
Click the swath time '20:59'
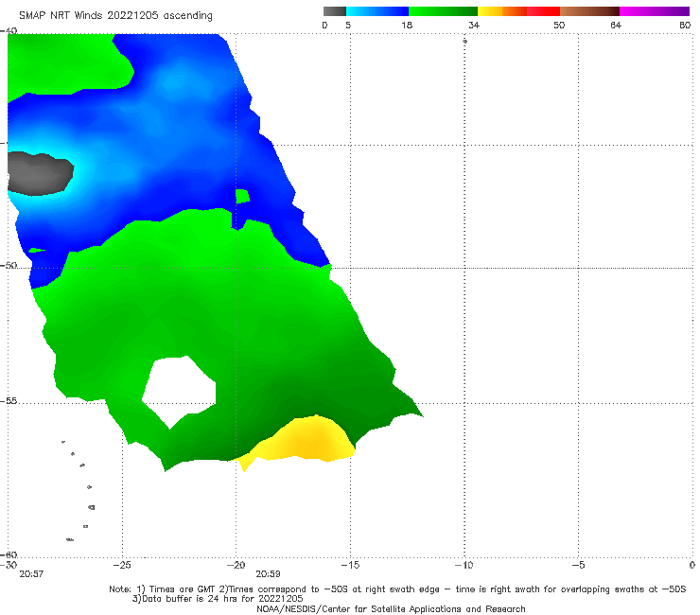(268, 574)
